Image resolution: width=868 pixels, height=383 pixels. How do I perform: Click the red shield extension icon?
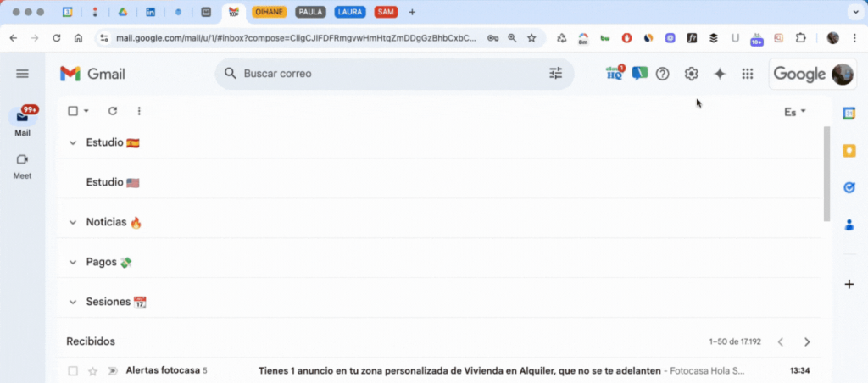click(626, 38)
